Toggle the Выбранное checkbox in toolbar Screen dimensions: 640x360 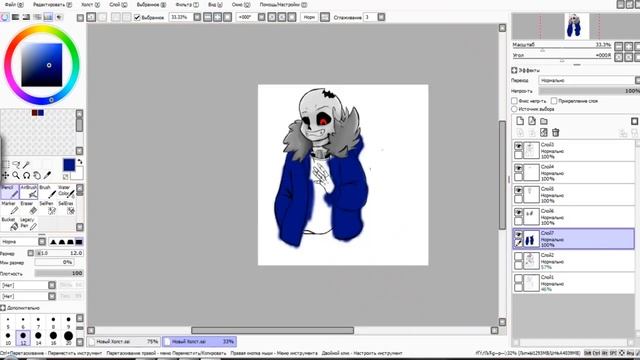coord(137,17)
